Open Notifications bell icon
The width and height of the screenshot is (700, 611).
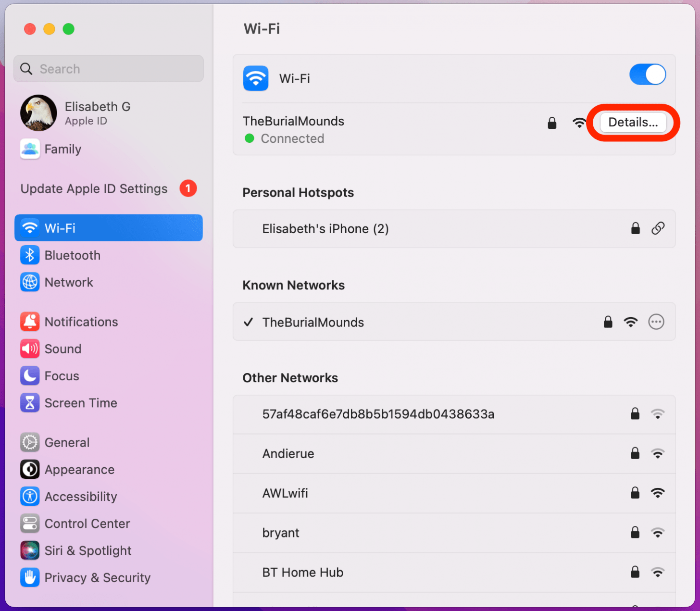[30, 322]
